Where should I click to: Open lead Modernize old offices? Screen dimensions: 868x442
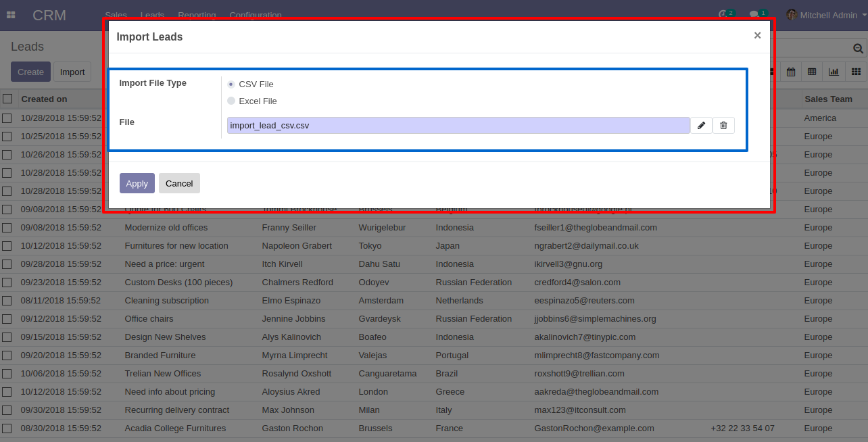coord(166,228)
